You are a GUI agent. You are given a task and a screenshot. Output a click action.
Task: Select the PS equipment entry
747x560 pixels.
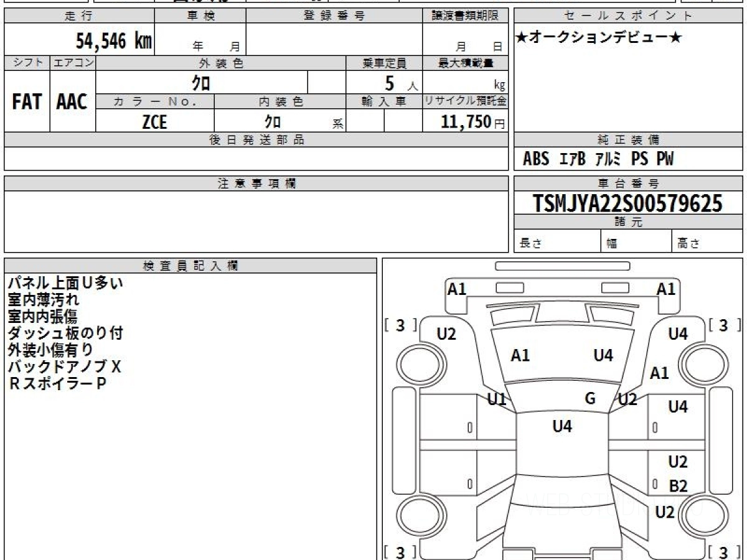pos(639,159)
